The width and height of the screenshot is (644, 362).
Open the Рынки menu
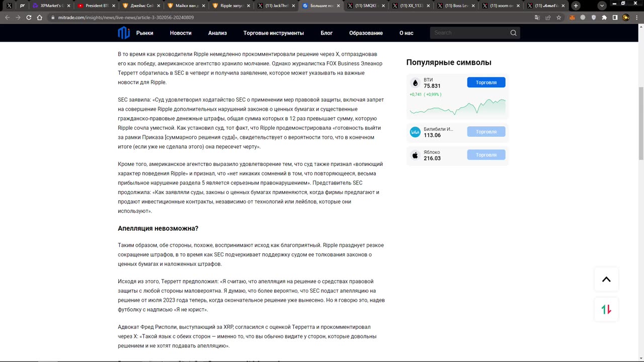[145, 33]
